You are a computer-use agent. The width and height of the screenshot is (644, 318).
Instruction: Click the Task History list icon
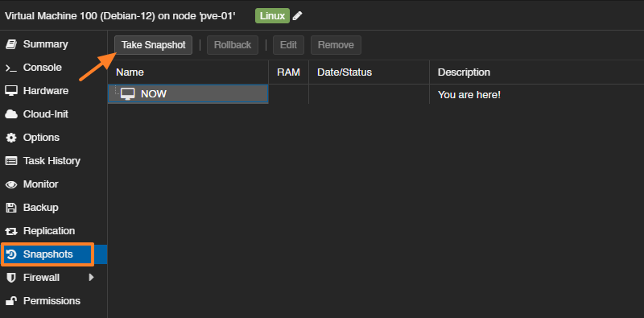click(11, 161)
